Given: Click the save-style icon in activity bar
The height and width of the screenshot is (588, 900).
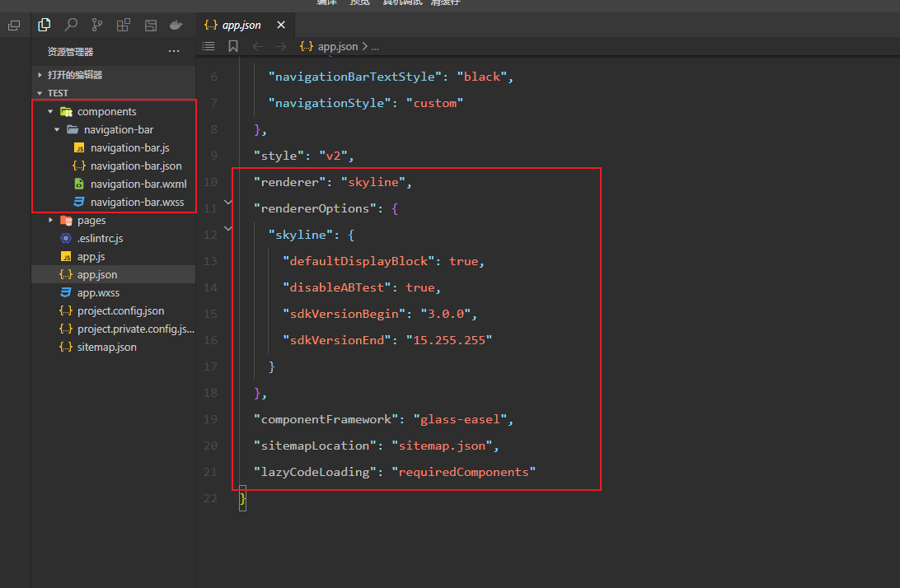Looking at the screenshot, I should coord(150,26).
